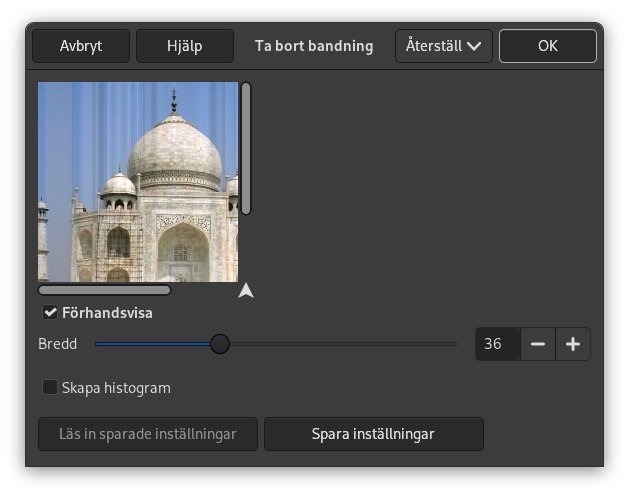Image resolution: width=629 pixels, height=495 pixels.
Task: Toggle the Förhandsvisa checkbox
Action: 50,313
